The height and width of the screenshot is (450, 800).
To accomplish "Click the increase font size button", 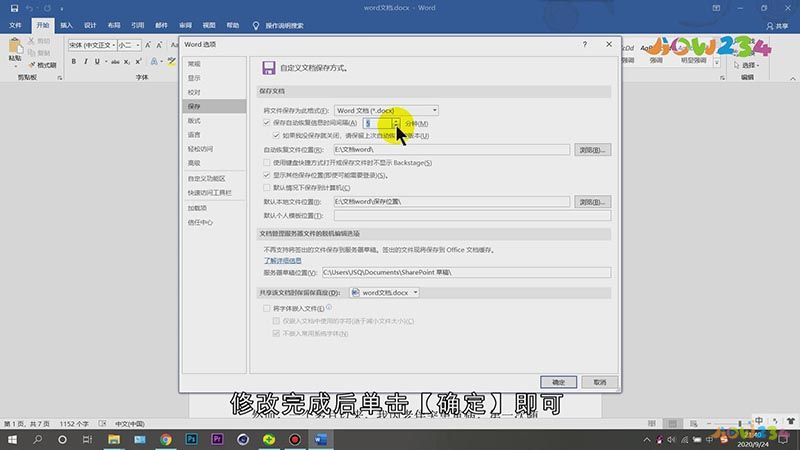I will tap(148, 45).
